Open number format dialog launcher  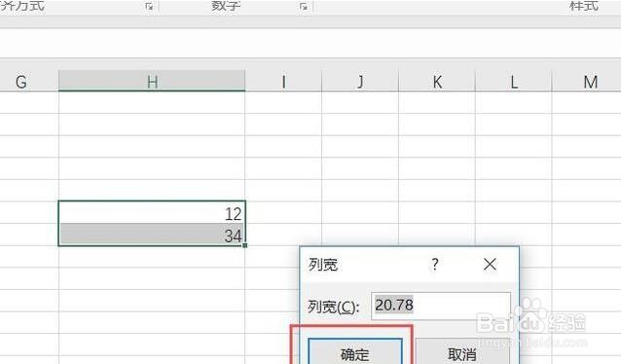[304, 6]
